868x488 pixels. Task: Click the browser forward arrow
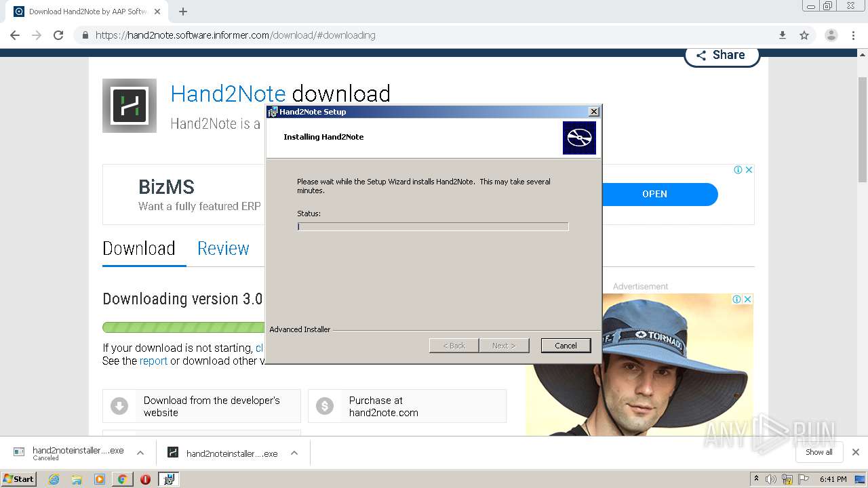37,35
